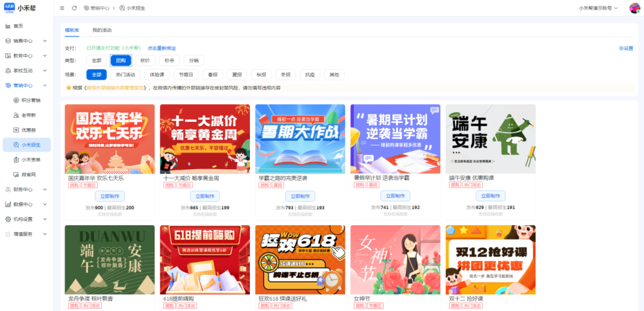Expand 数据中心 chevron
The width and height of the screenshot is (644, 311).
click(x=45, y=204)
